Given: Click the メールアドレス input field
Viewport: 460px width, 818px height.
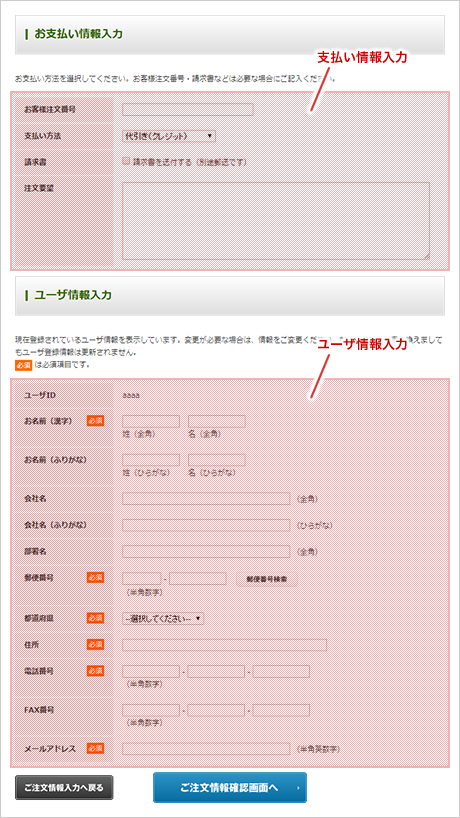Looking at the screenshot, I should 206,749.
